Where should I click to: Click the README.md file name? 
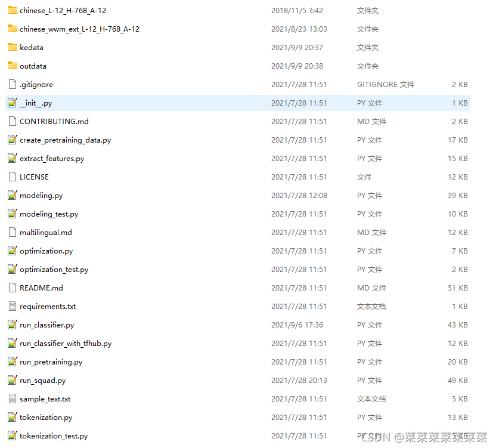[41, 288]
